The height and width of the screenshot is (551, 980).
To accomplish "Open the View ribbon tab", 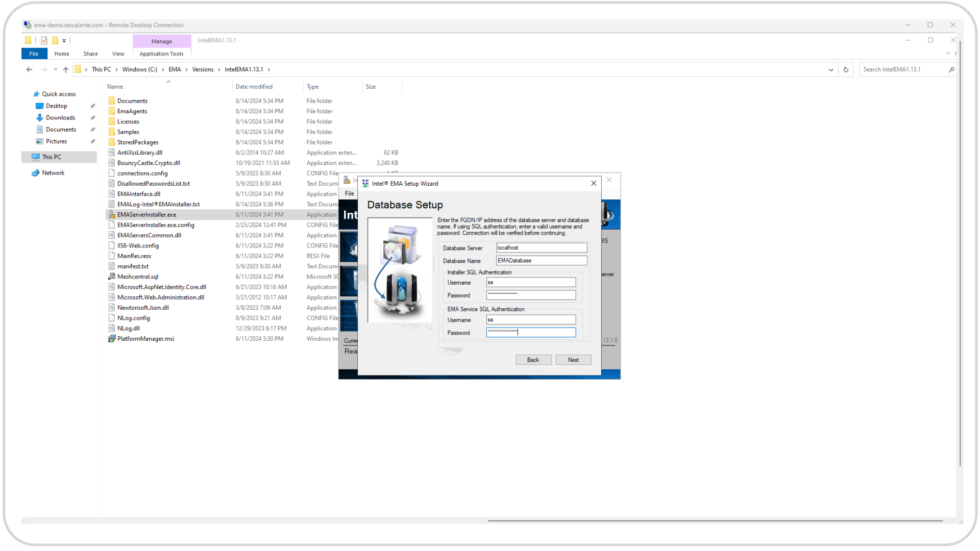I will [x=118, y=54].
